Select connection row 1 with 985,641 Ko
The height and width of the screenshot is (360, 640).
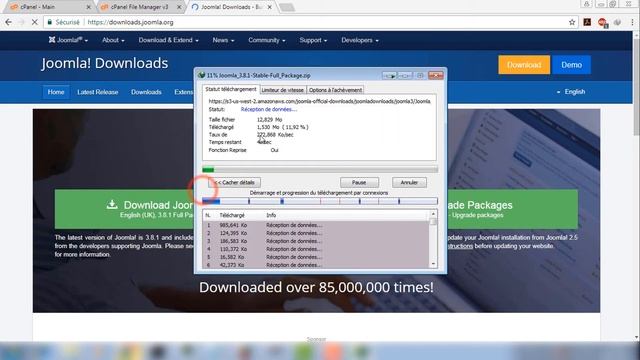[316, 225]
